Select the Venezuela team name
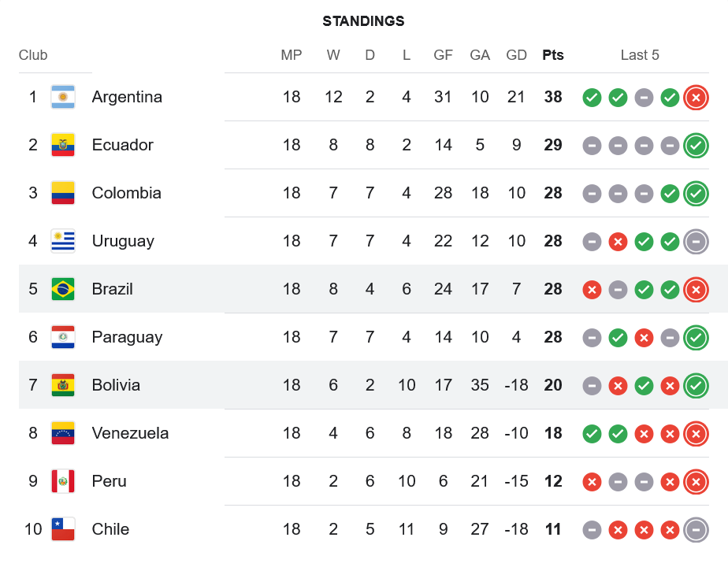 (130, 433)
